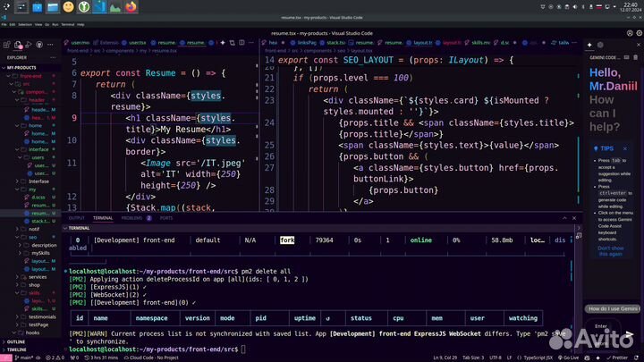Viewport: 644px width, 362px height.
Task: Open more actions for the left editor group
Action: [x=251, y=43]
